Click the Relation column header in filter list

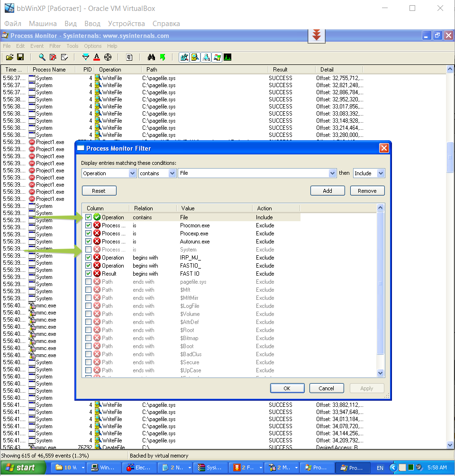pyautogui.click(x=153, y=208)
